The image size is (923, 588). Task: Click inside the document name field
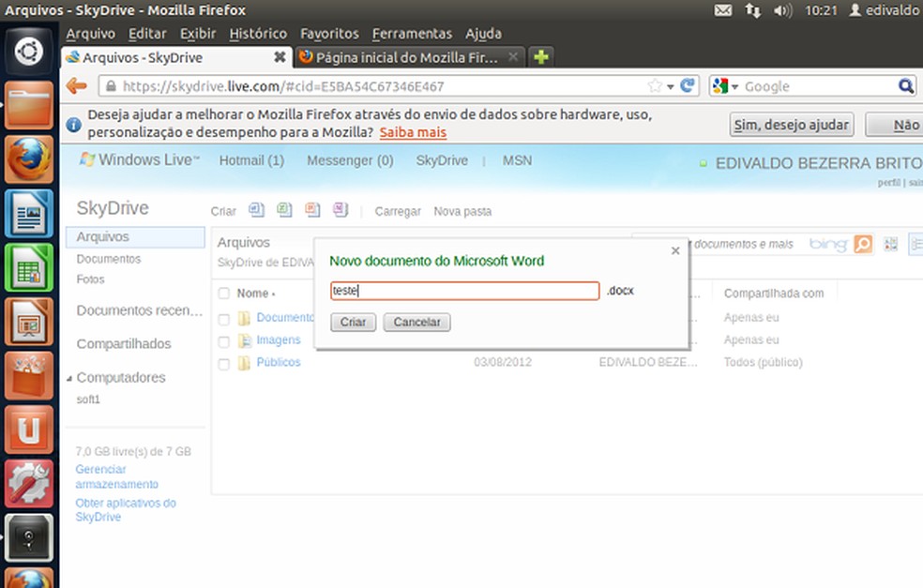click(x=464, y=291)
